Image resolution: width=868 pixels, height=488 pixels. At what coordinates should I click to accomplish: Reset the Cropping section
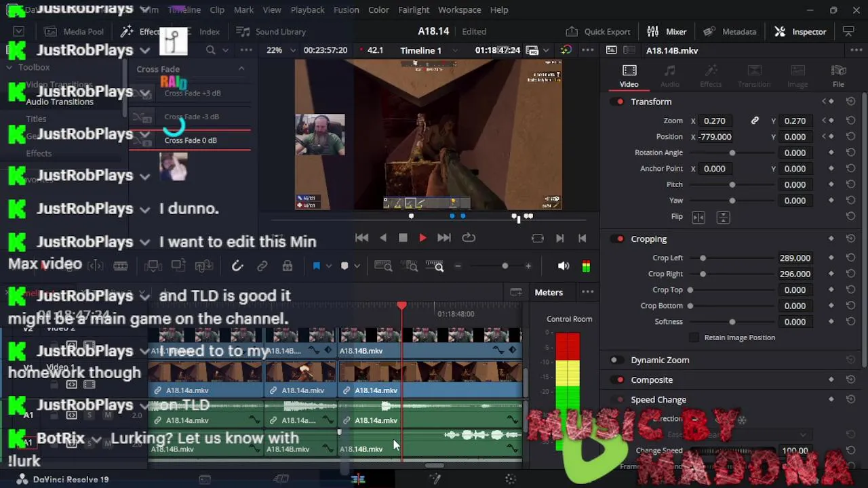[850, 239]
